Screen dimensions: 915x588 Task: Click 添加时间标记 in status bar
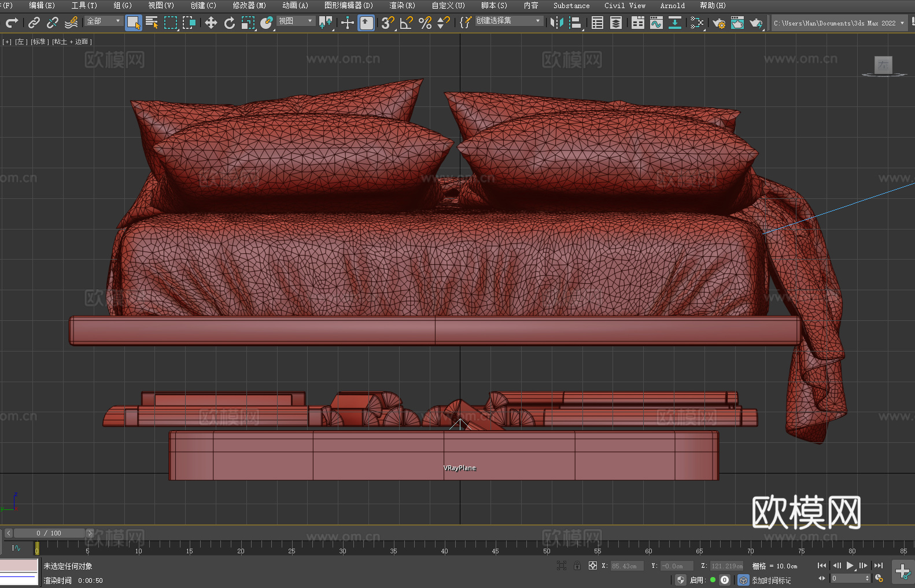[771, 580]
